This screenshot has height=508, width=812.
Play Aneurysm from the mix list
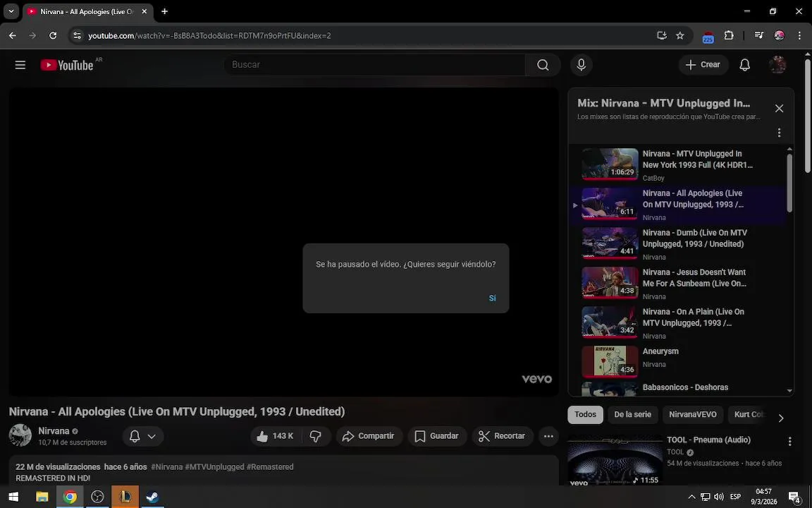coord(677,362)
